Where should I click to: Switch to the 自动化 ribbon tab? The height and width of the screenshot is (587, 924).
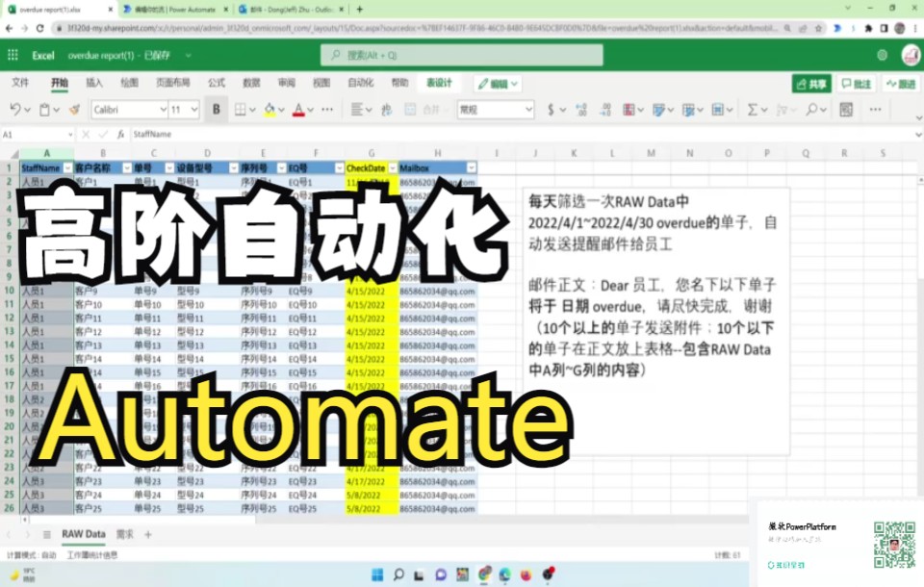tap(361, 83)
